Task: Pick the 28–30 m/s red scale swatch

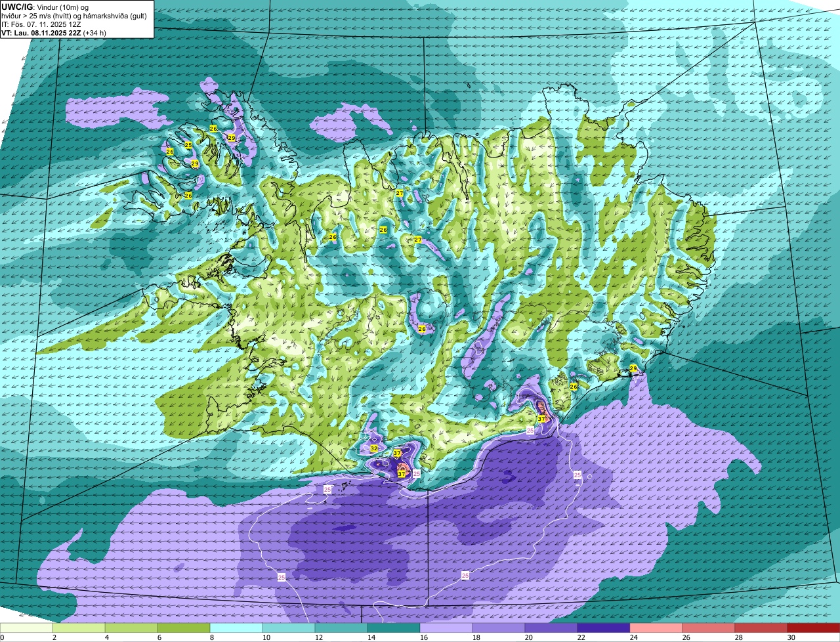Action: (x=761, y=628)
